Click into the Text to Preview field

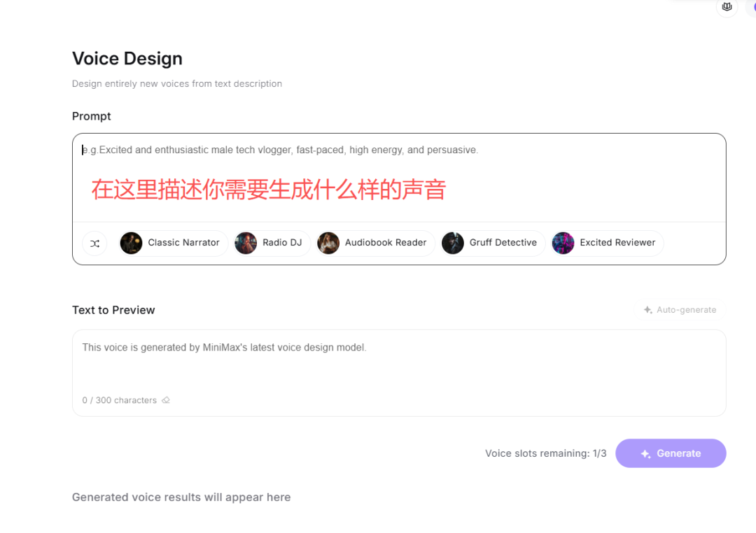(x=399, y=364)
